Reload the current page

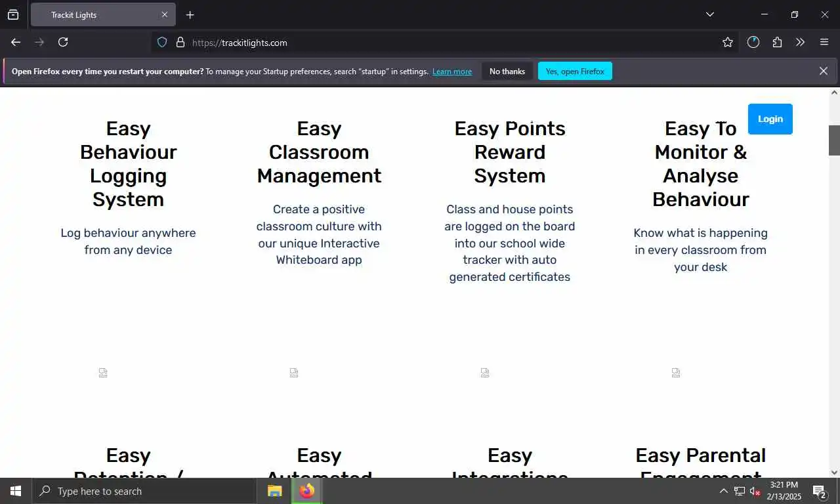(63, 42)
